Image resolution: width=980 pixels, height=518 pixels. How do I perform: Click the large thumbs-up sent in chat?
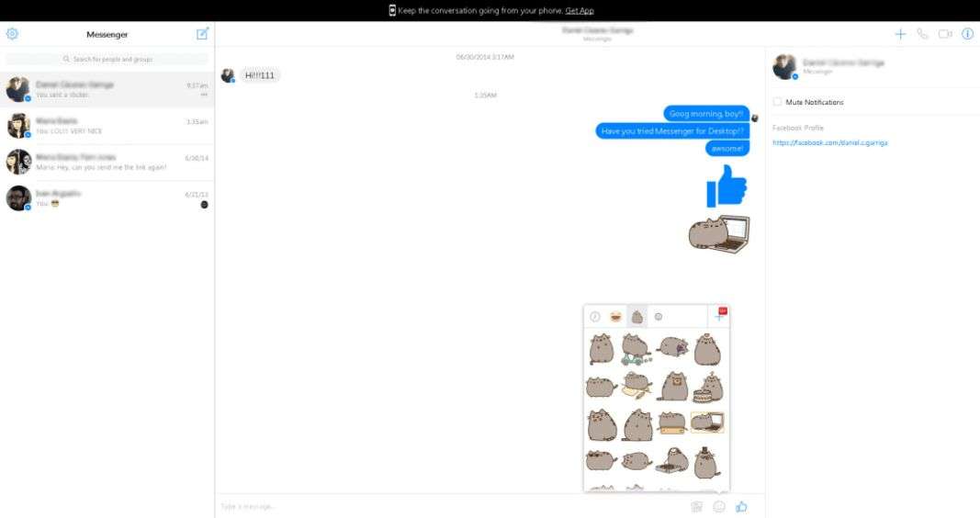[x=727, y=186]
